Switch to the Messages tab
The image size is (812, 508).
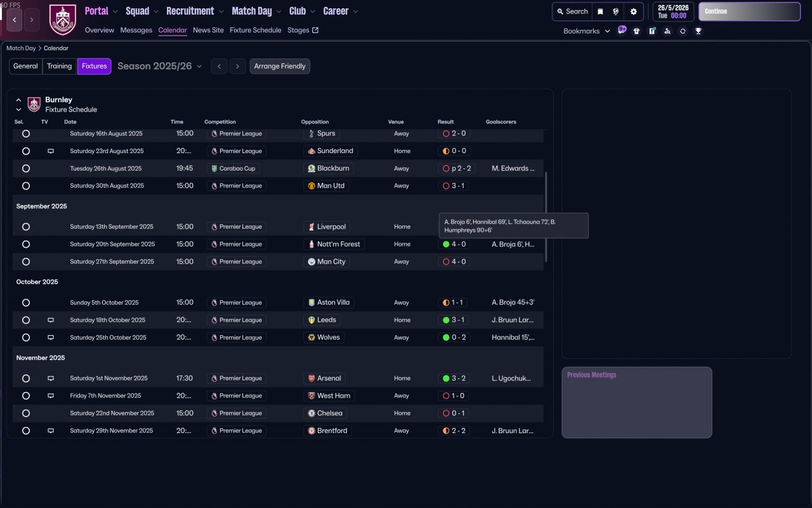pyautogui.click(x=136, y=30)
